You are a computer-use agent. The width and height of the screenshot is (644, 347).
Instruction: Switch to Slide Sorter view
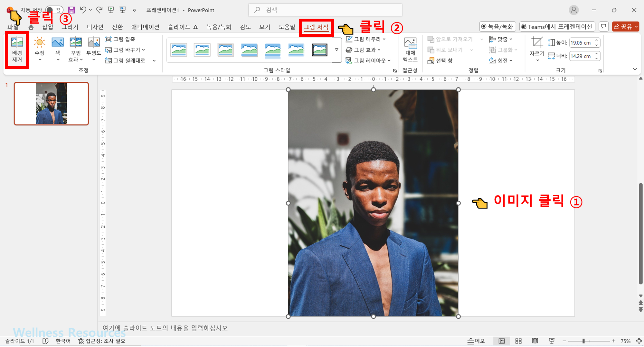pos(518,341)
